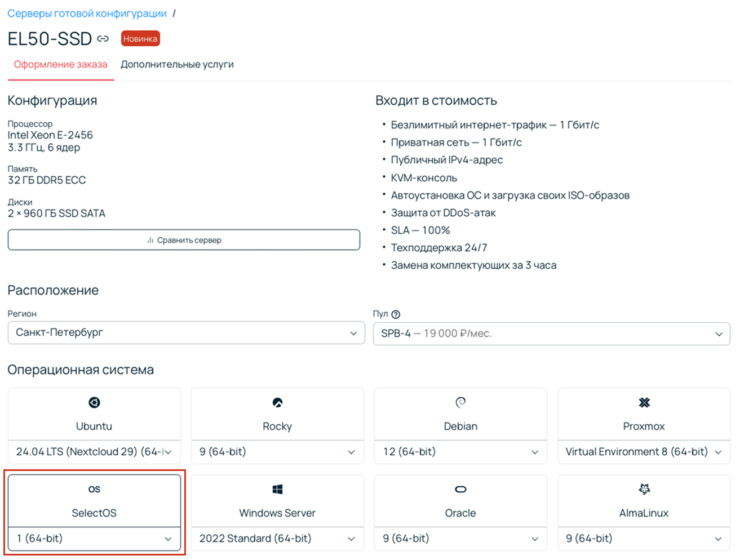Click list item Безлимитный интернет-трафик
The image size is (740, 560).
(x=495, y=125)
